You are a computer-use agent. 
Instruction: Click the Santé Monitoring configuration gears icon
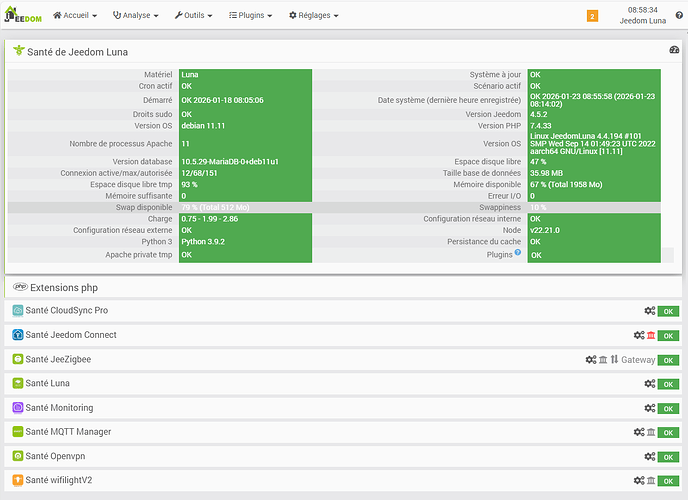tap(650, 408)
